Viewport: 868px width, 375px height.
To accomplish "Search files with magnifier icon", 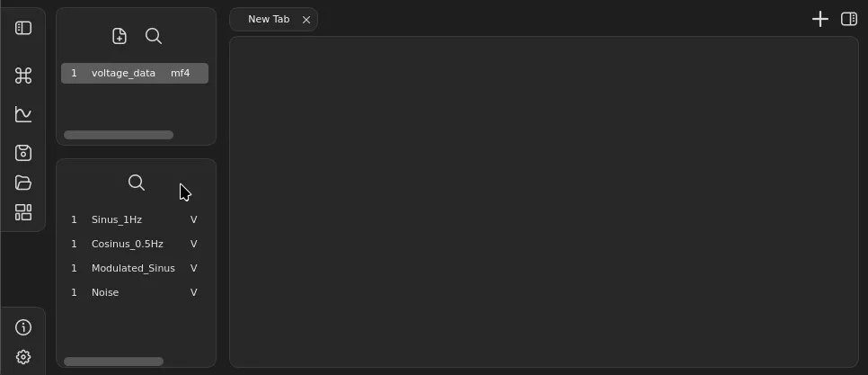I will (154, 36).
